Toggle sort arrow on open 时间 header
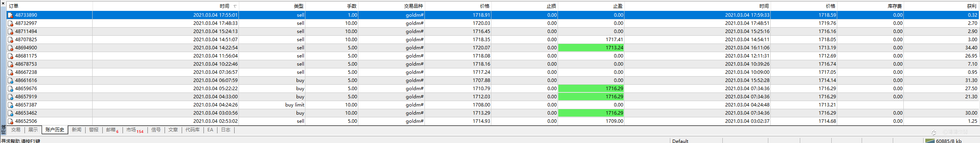 (235, 6)
